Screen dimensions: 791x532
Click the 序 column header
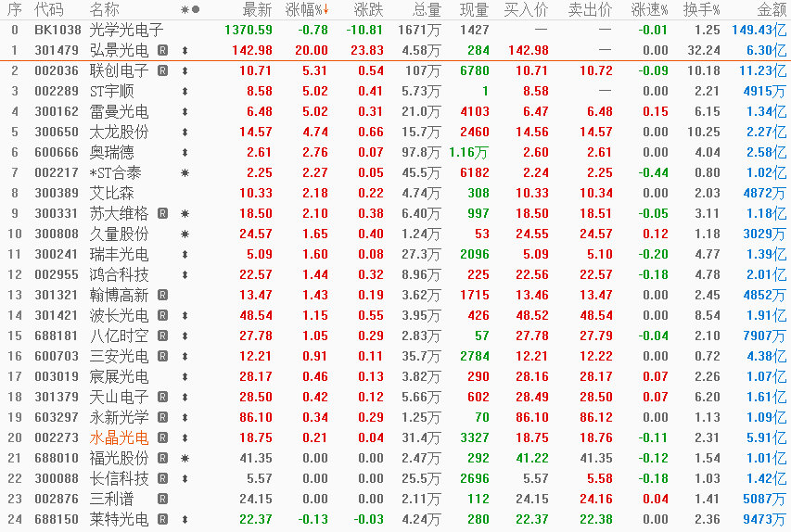[15, 9]
